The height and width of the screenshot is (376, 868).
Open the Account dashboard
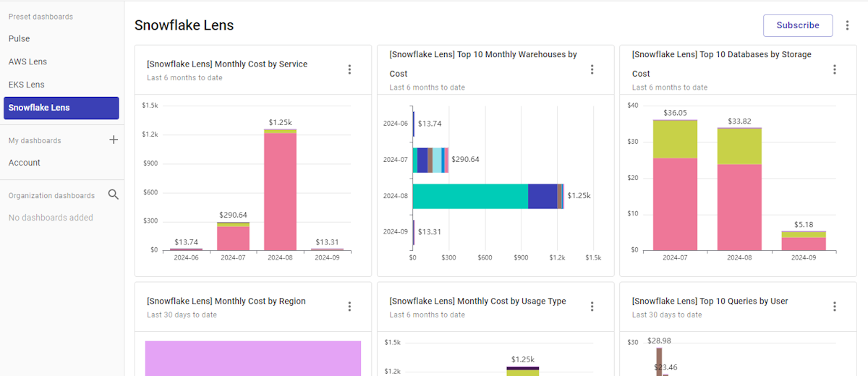coord(25,163)
